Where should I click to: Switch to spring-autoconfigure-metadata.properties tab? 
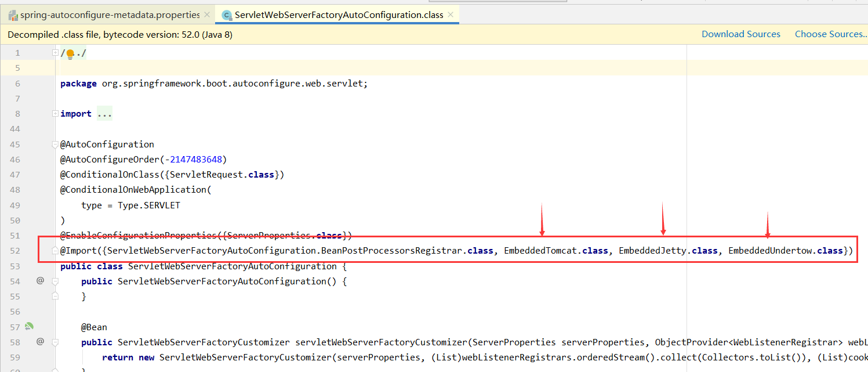point(110,15)
